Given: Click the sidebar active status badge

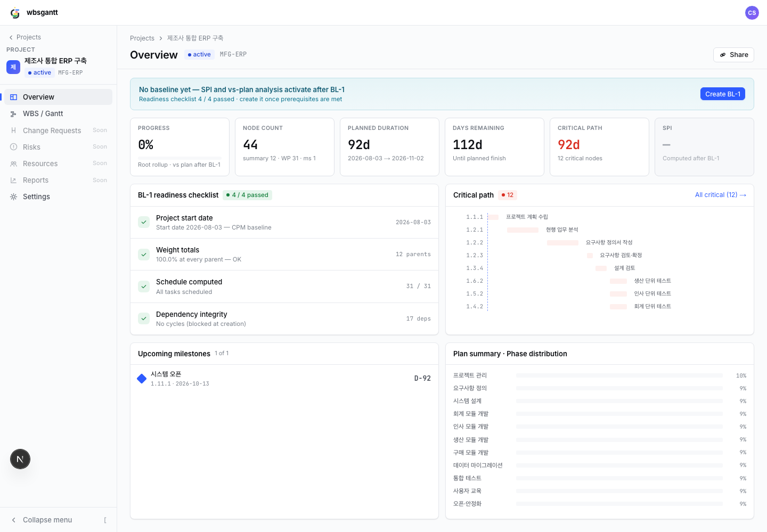Looking at the screenshot, I should [39, 72].
